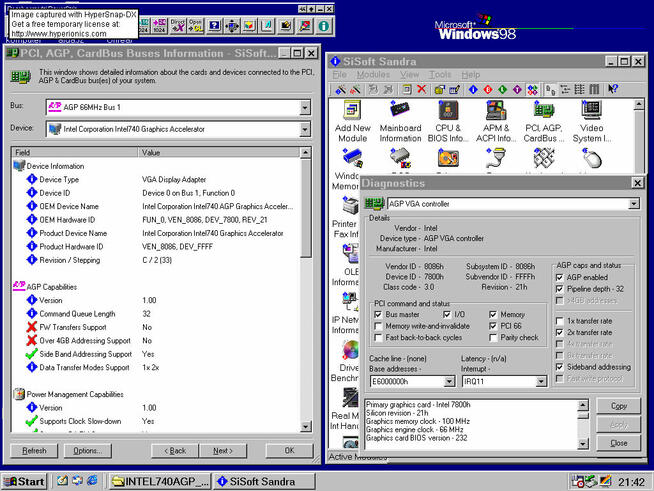Screen dimensions: 654x491
Task: Click the Next button
Action: pos(223,451)
